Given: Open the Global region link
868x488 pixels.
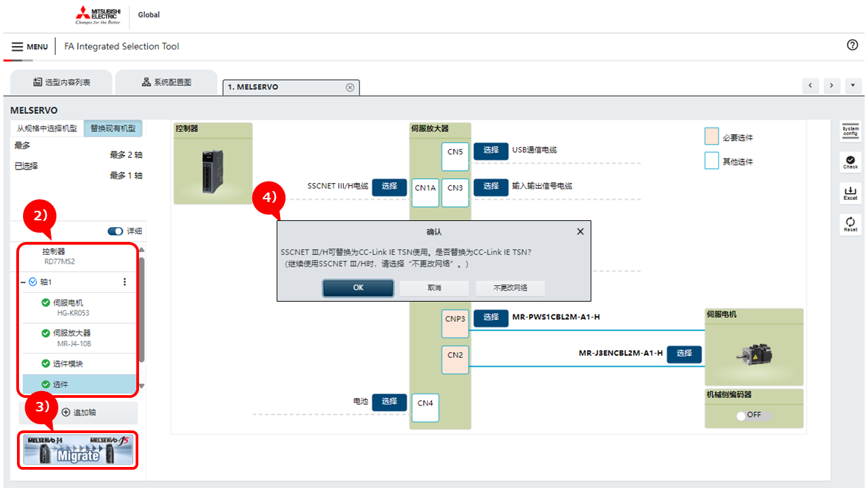Looking at the screenshot, I should (x=149, y=15).
